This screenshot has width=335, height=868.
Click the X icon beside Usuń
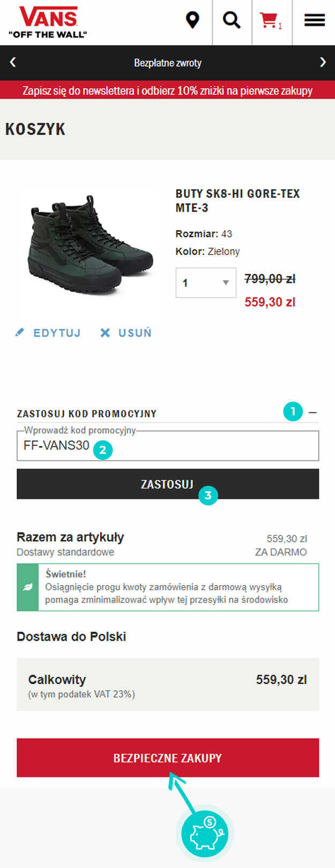[x=105, y=333]
